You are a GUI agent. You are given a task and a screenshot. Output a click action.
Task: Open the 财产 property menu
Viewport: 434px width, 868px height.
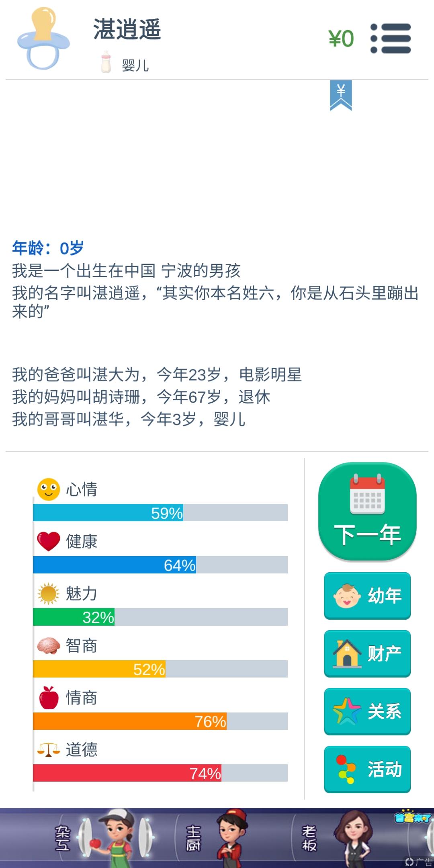click(x=367, y=653)
